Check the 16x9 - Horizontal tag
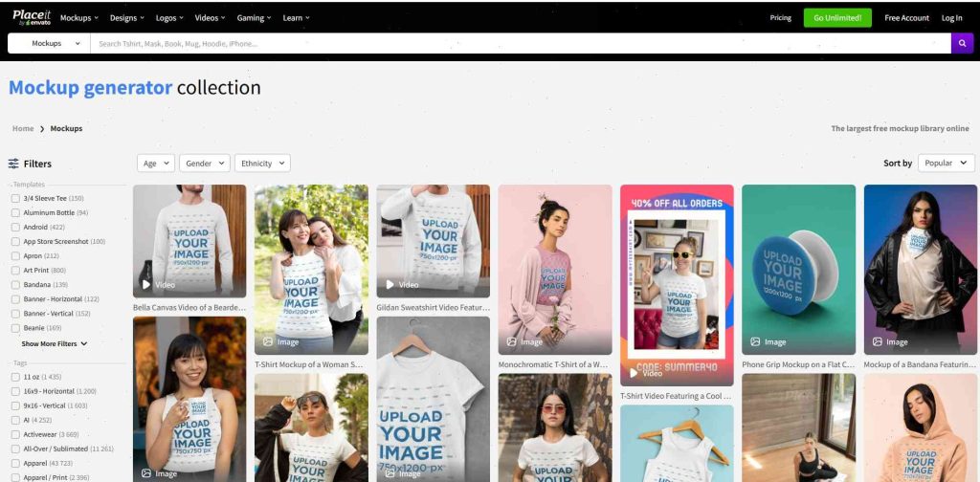Image resolution: width=980 pixels, height=482 pixels. (x=15, y=391)
